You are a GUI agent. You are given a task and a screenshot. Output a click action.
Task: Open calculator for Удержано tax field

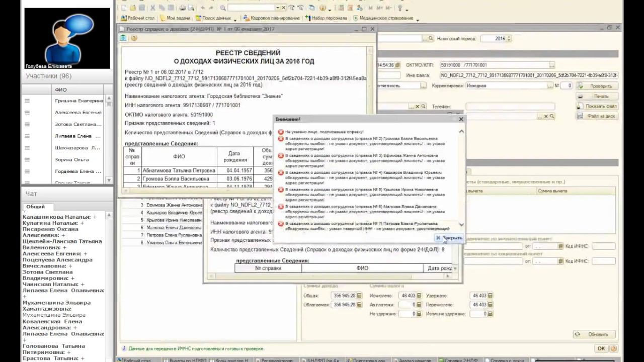click(490, 296)
